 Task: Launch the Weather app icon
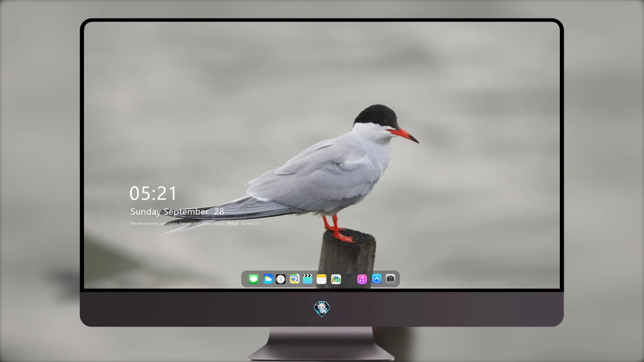(268, 279)
